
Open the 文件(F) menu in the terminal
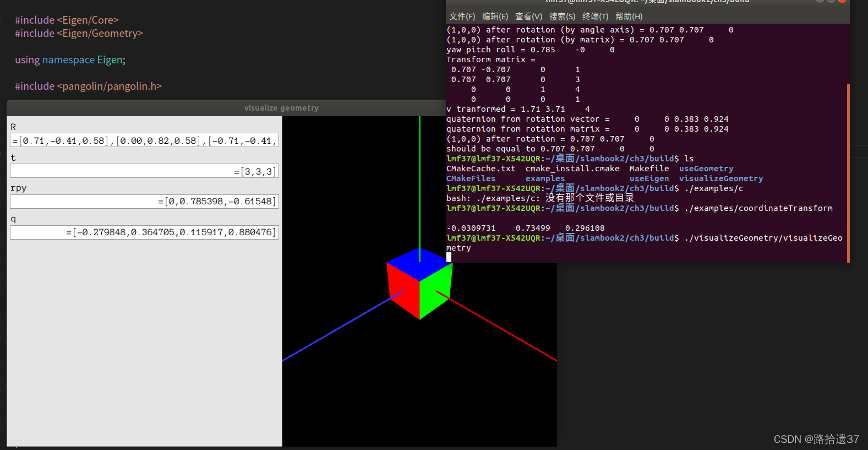[462, 17]
